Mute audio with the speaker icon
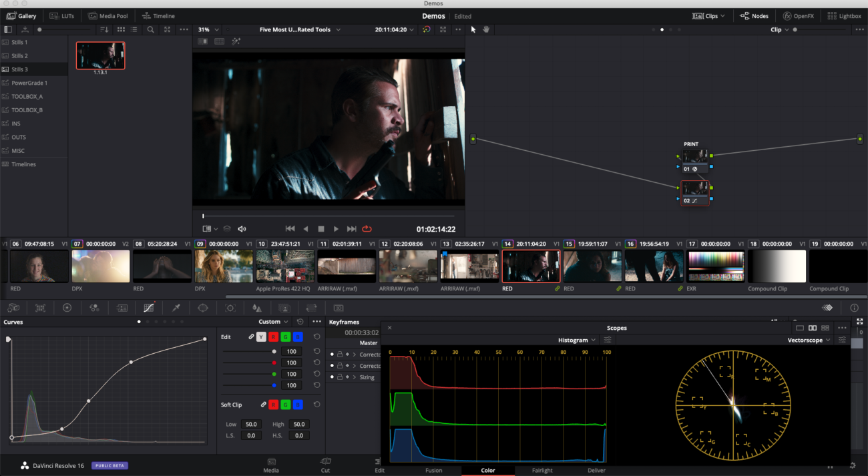This screenshot has height=476, width=868. pyautogui.click(x=242, y=228)
